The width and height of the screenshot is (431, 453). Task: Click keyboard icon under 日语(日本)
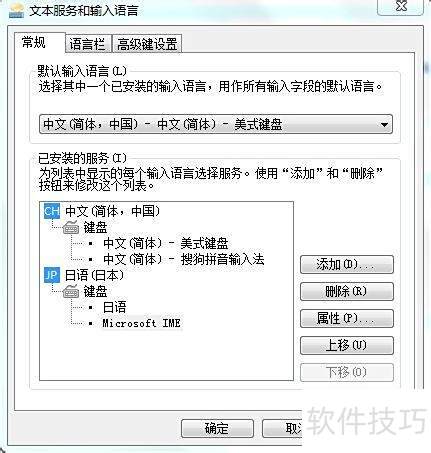click(71, 292)
